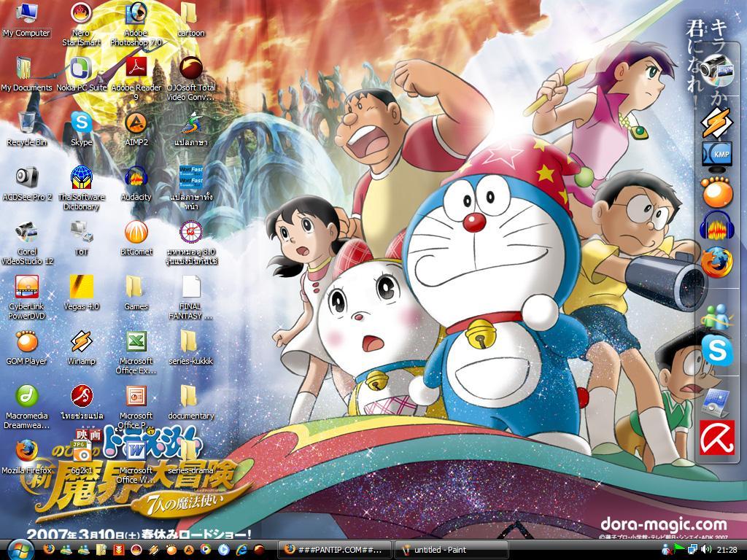Open My Computer desktop icon
This screenshot has width=747, height=560.
pos(27,20)
